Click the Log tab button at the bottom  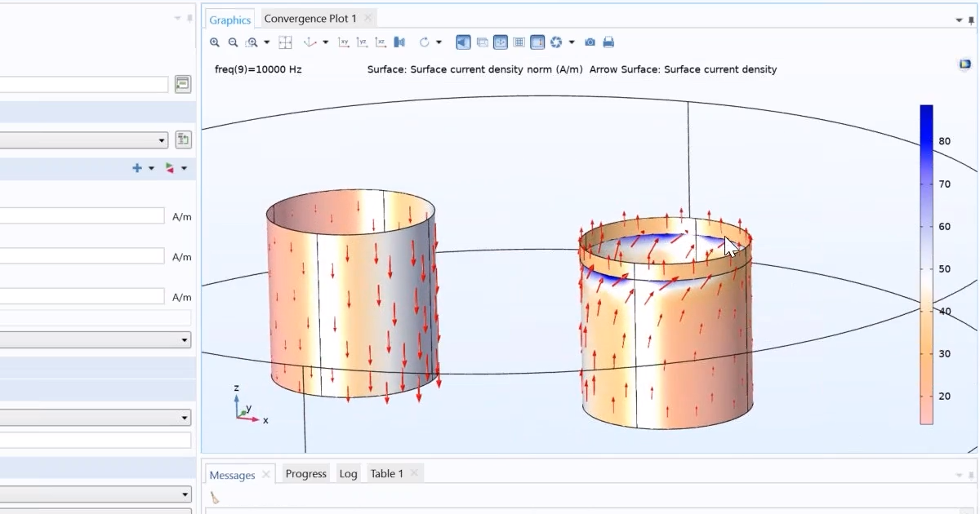point(348,473)
